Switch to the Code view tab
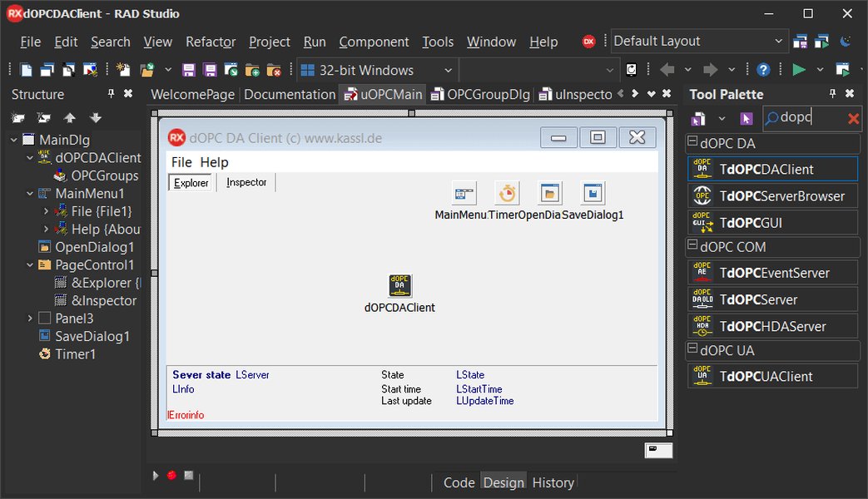 coord(459,482)
